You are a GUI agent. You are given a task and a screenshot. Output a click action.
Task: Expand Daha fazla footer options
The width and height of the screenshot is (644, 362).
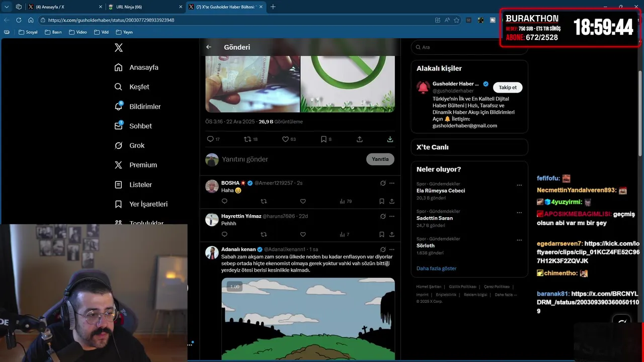click(x=506, y=295)
